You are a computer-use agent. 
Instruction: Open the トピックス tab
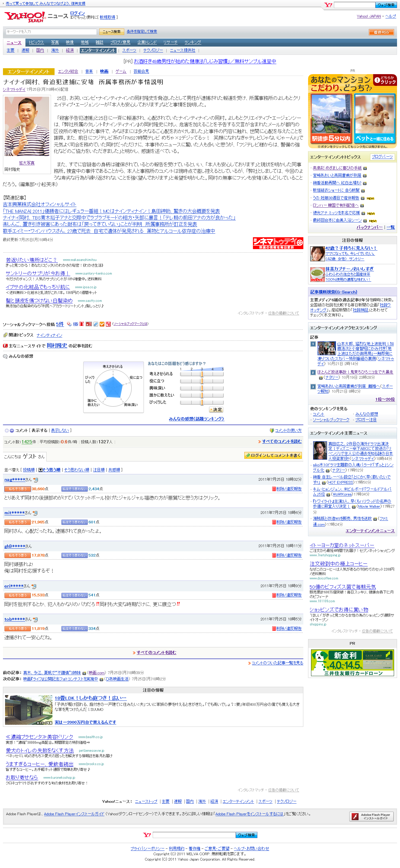coord(36,42)
